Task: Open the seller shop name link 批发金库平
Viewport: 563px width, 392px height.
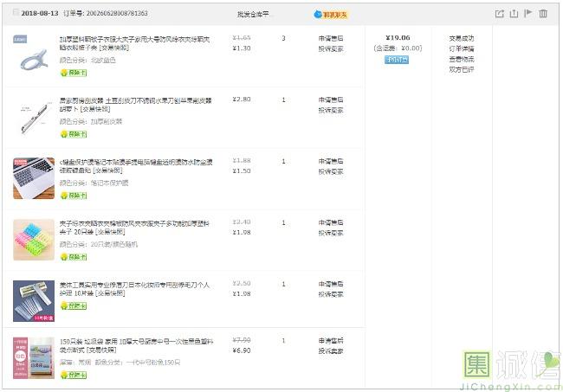Action: 252,14
